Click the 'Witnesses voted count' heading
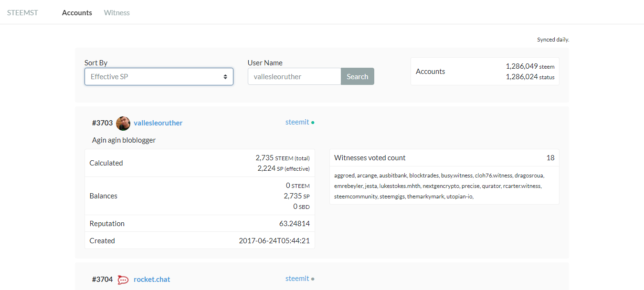The height and width of the screenshot is (290, 644). coord(370,158)
